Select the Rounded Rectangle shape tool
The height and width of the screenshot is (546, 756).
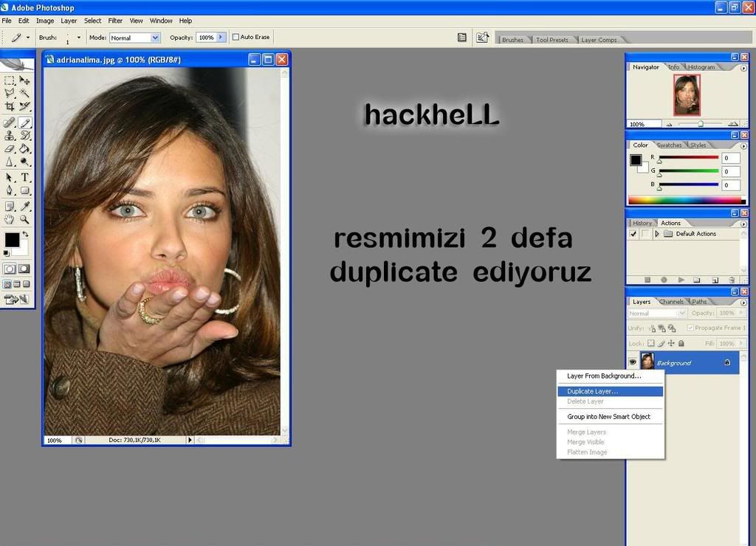24,191
